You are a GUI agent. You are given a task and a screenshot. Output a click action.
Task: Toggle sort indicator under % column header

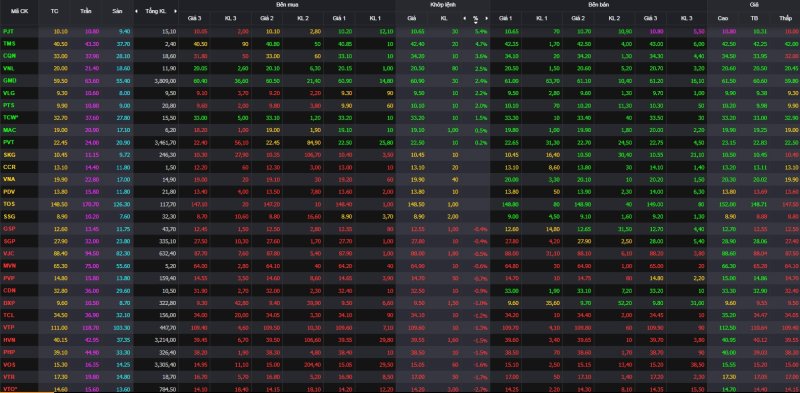tap(476, 22)
